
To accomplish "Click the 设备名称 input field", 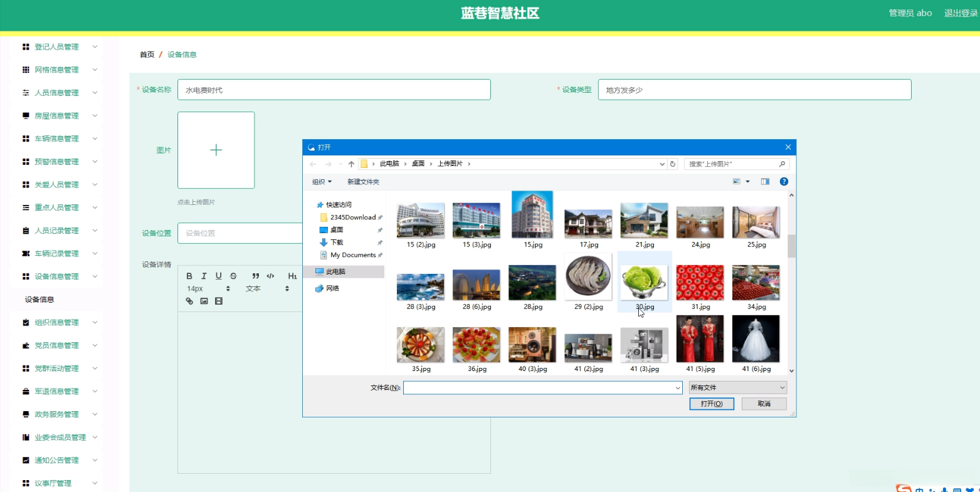I will (x=334, y=90).
